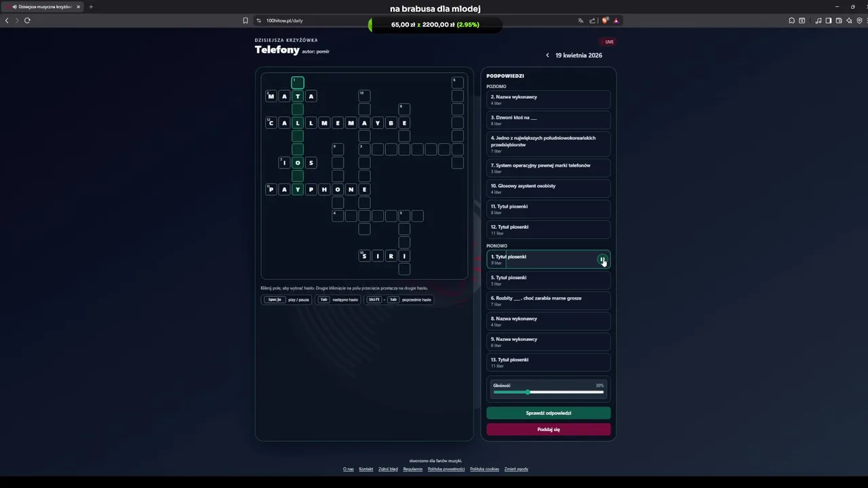Click the Telefony crossword title
Image resolution: width=868 pixels, height=488 pixels.
tap(277, 50)
